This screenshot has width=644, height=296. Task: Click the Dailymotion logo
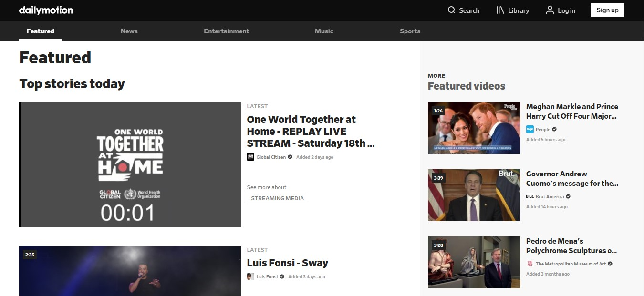46,10
